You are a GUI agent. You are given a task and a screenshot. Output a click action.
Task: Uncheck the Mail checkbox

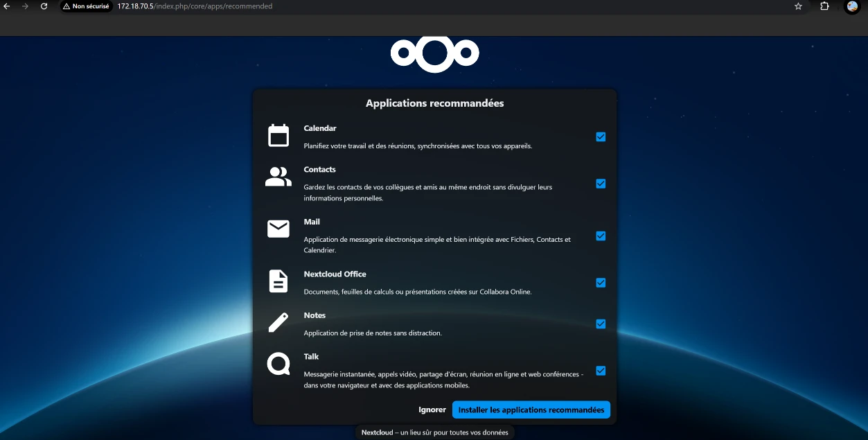click(x=601, y=236)
